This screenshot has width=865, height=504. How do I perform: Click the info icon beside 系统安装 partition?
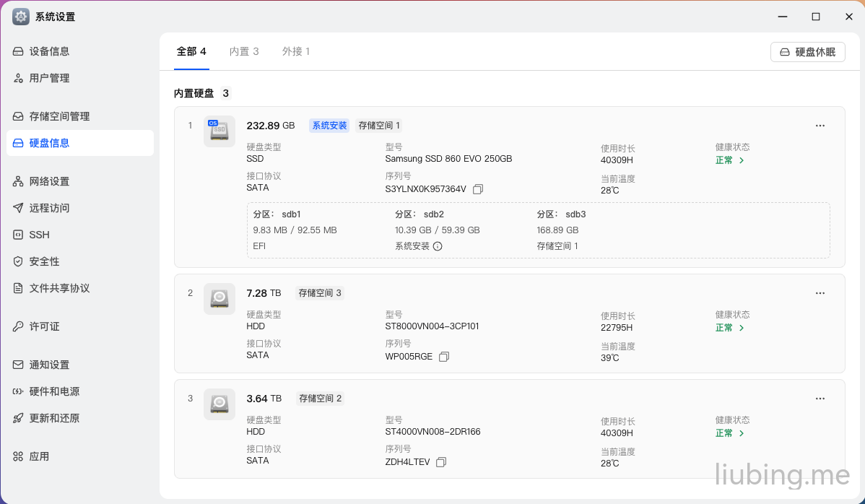point(438,246)
